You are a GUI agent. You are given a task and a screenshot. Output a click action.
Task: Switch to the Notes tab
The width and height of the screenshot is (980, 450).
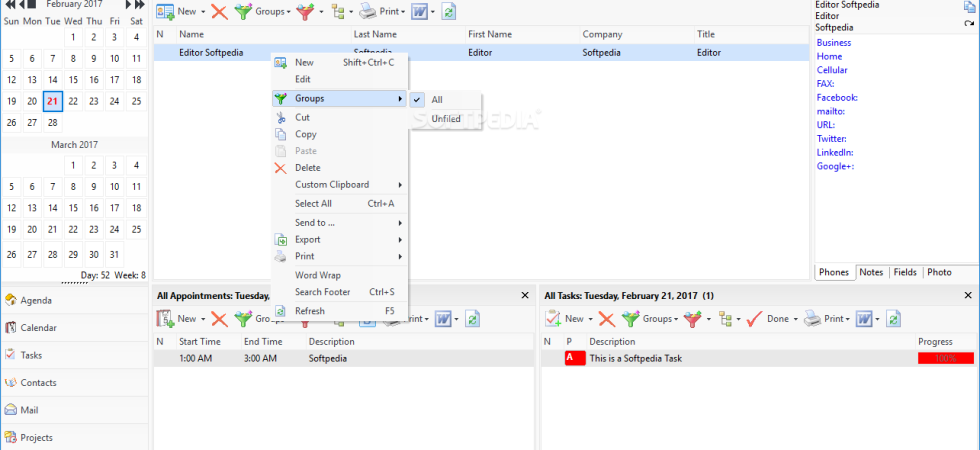(871, 272)
